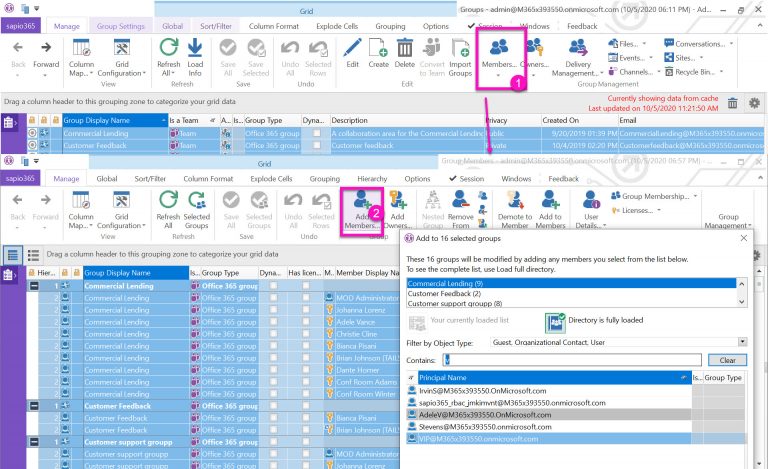Click the Import Groups icon
The width and height of the screenshot is (768, 469).
[x=460, y=54]
